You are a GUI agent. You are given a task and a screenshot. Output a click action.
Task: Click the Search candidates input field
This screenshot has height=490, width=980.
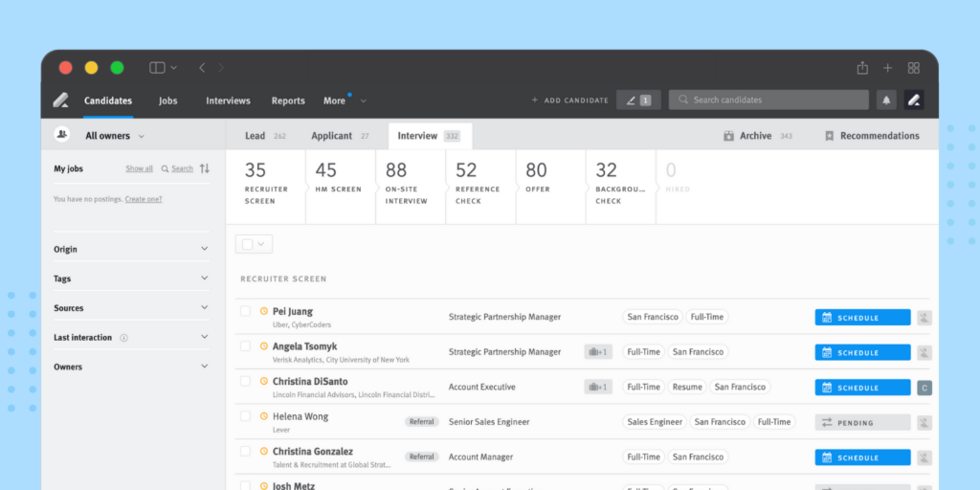tap(775, 100)
